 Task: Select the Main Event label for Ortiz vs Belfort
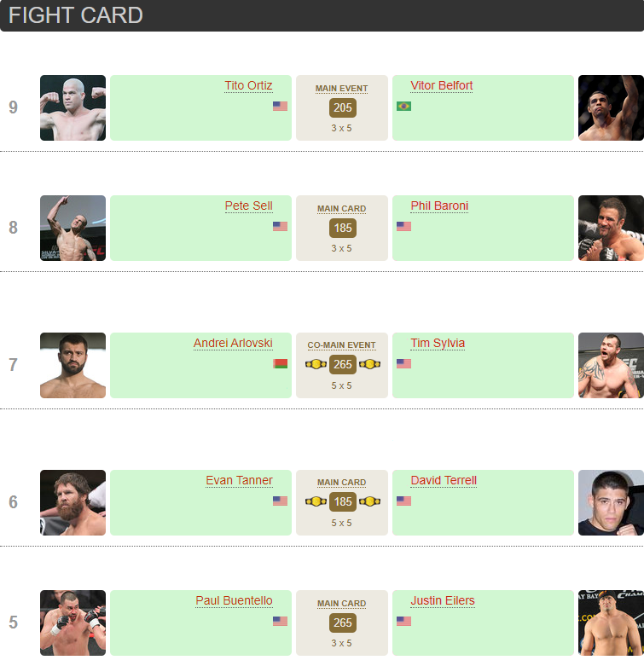[x=341, y=89]
